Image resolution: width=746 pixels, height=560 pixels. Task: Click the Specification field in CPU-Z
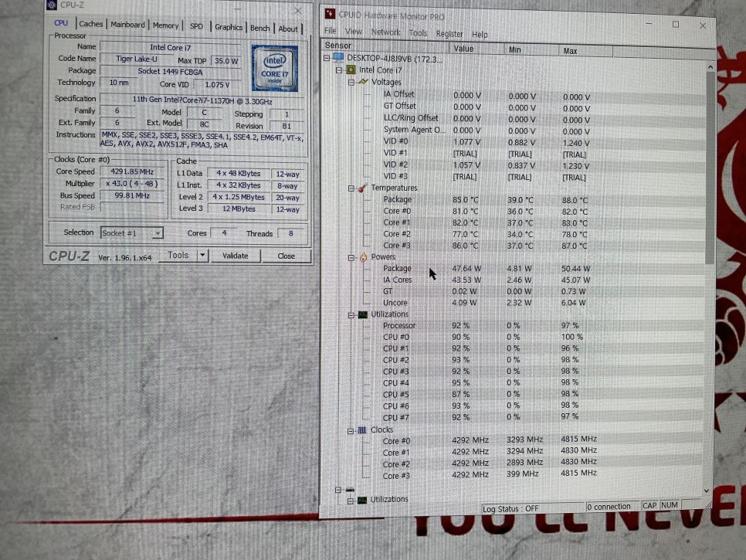[x=202, y=100]
